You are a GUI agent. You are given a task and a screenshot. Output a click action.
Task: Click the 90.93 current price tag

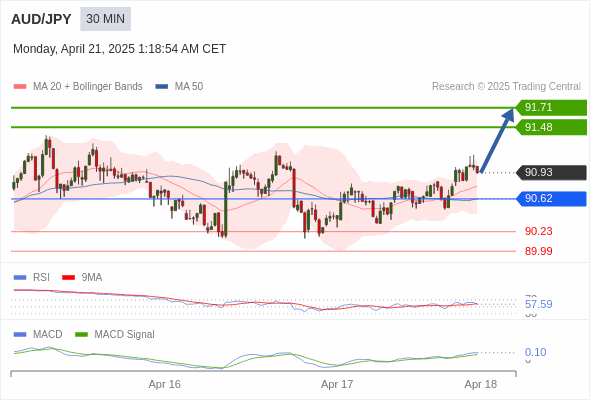(551, 172)
